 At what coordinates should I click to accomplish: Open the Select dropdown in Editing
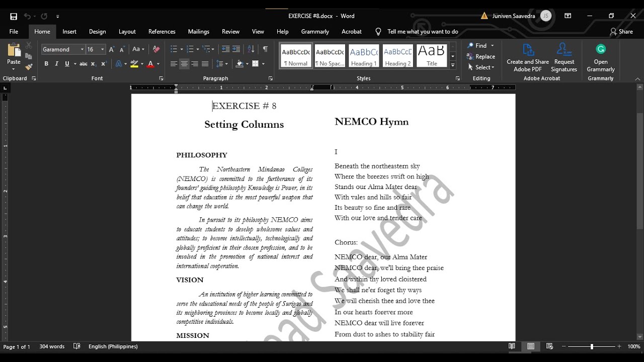pos(481,67)
